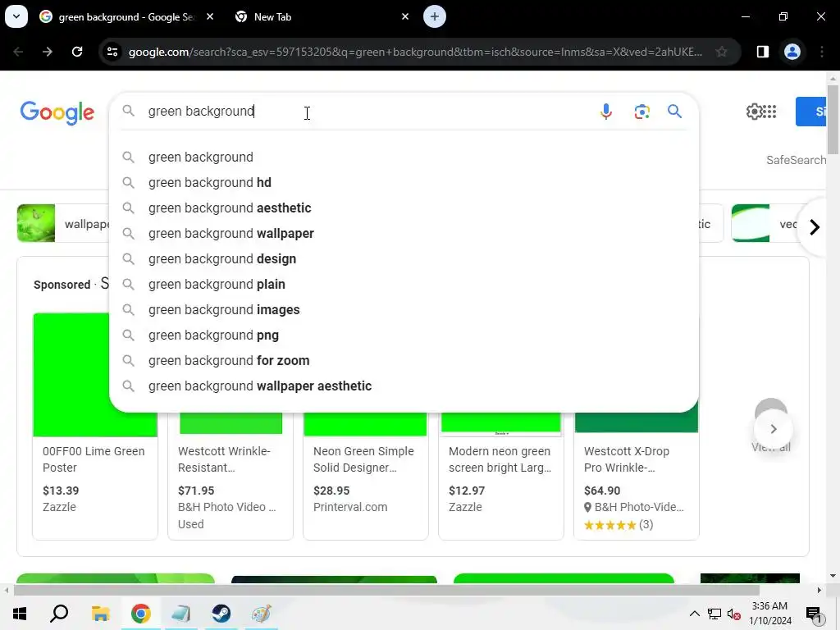This screenshot has width=840, height=630.
Task: Open Chrome three-dot menu
Action: click(x=822, y=52)
